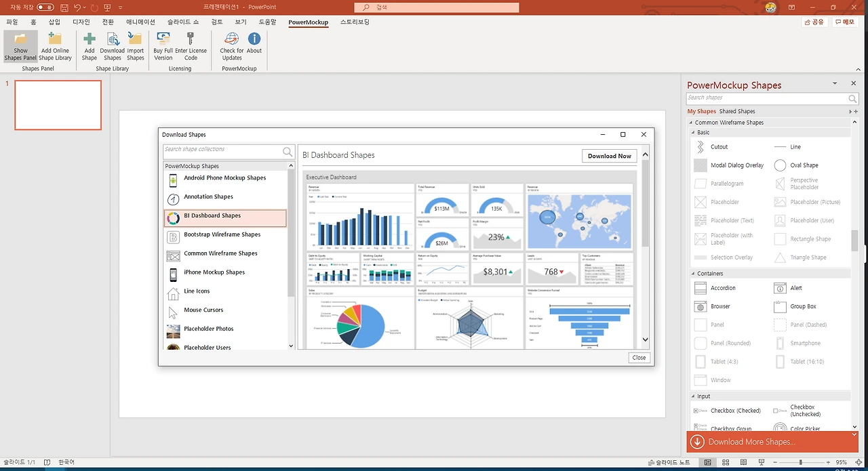Toggle the AutoSave switch
The height and width of the screenshot is (471, 868).
tap(45, 7)
